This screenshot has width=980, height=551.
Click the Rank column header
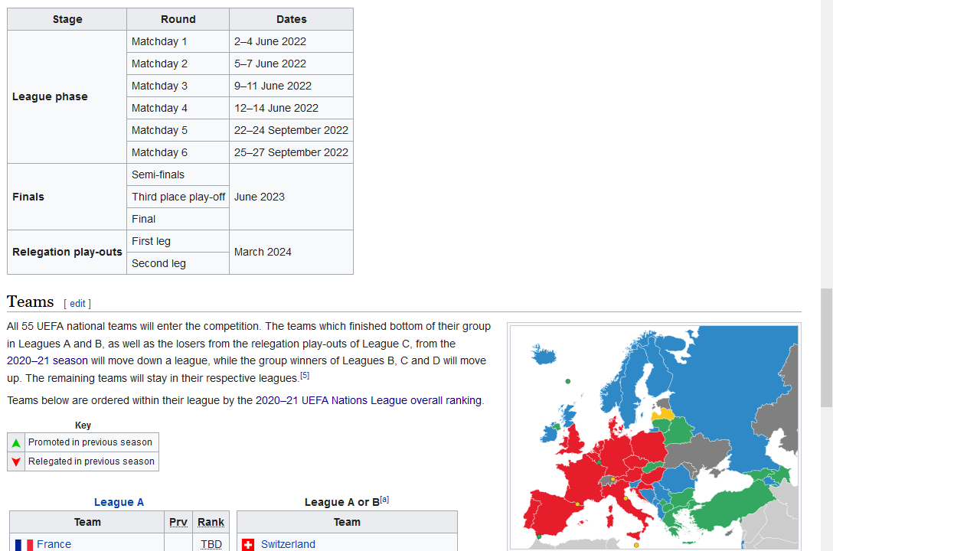tap(211, 522)
